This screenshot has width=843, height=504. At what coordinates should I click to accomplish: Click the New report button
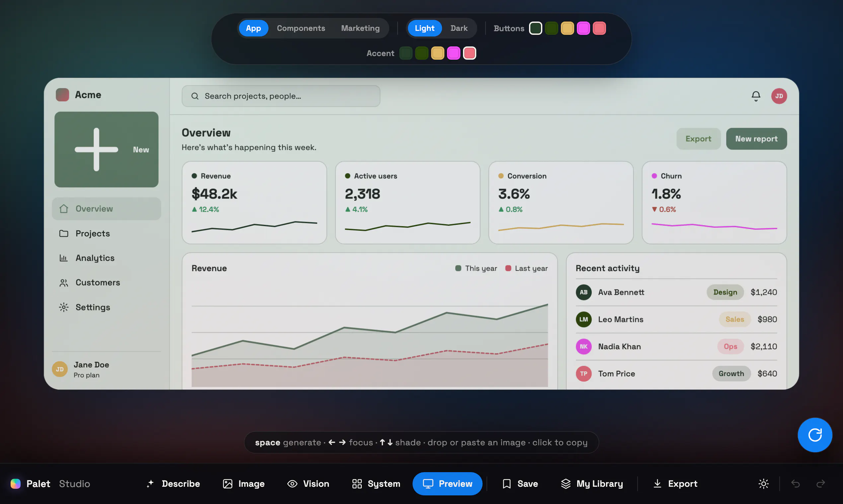point(756,139)
